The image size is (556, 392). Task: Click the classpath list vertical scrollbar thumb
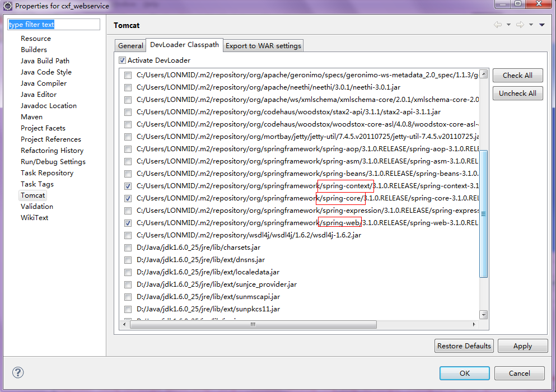click(x=484, y=213)
